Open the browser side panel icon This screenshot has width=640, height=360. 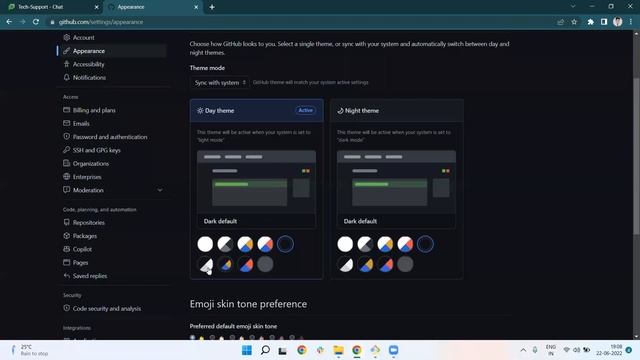tap(604, 22)
